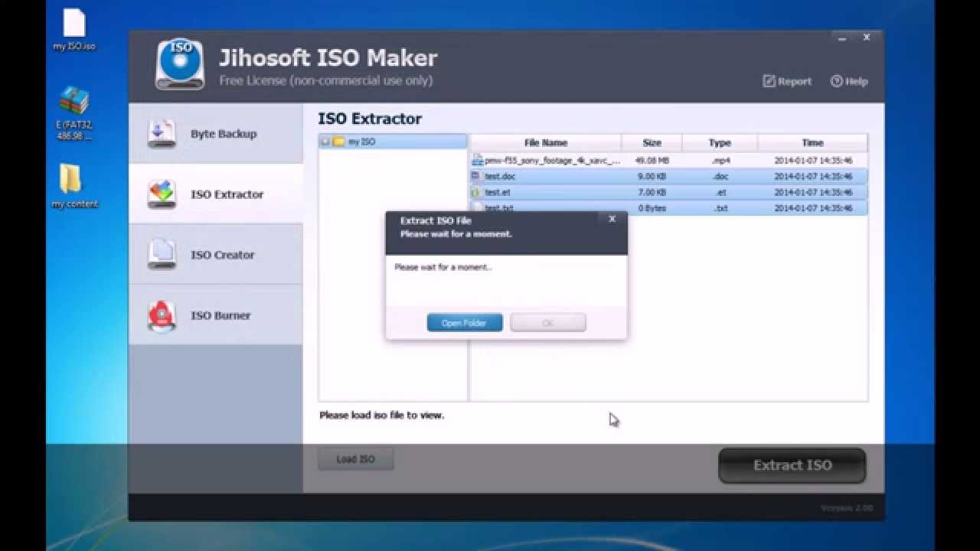Click the 0 Bytes size cell

(x=652, y=208)
